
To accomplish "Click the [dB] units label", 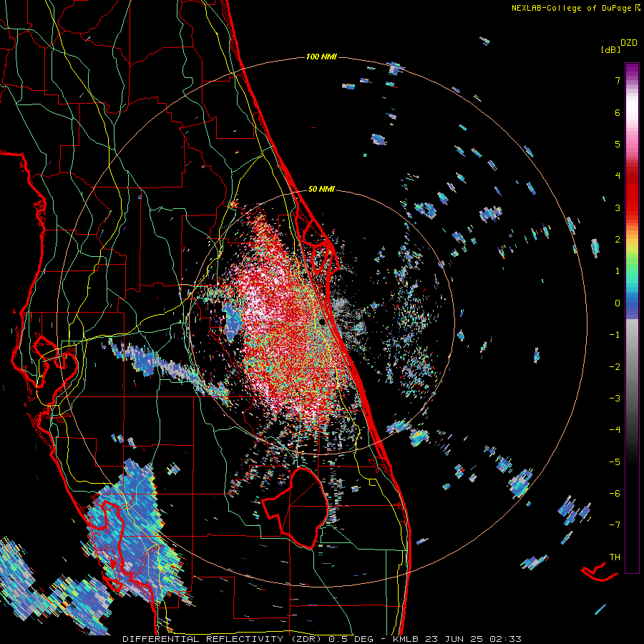I will tap(610, 49).
